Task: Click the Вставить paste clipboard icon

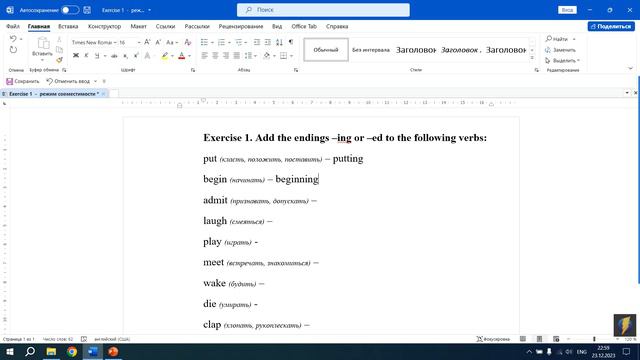Action: click(x=42, y=43)
